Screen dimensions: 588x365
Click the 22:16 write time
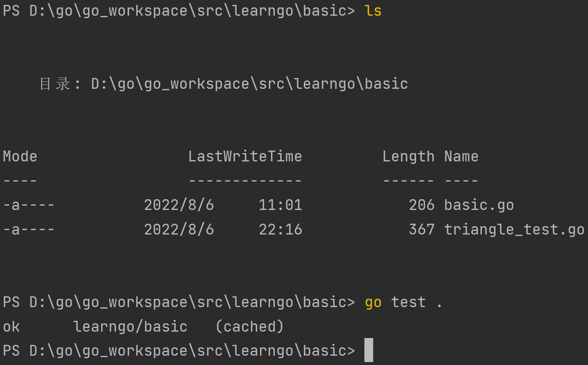point(280,230)
